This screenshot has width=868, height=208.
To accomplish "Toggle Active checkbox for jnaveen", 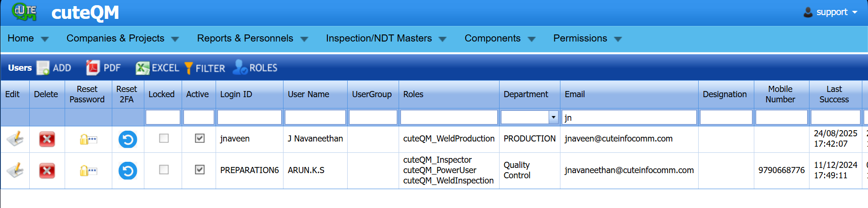I will pos(200,138).
